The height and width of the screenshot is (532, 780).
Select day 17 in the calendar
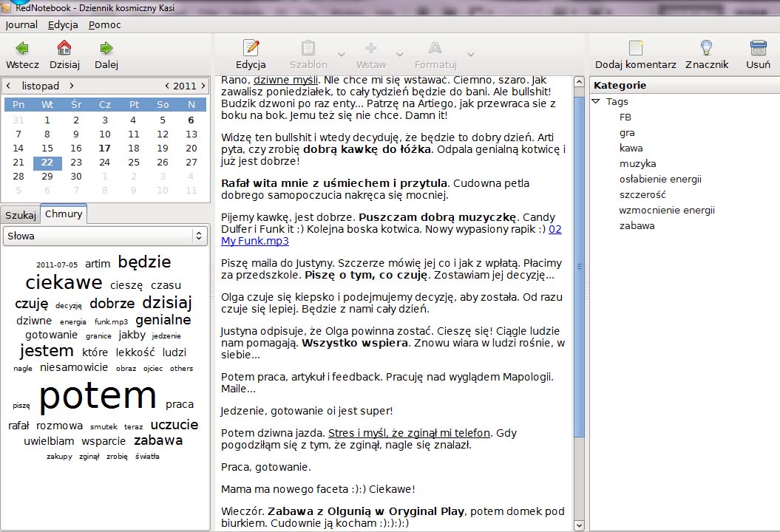point(104,148)
